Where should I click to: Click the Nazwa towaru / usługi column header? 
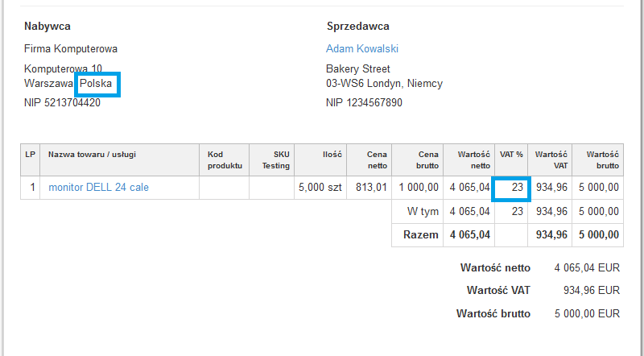click(x=92, y=154)
